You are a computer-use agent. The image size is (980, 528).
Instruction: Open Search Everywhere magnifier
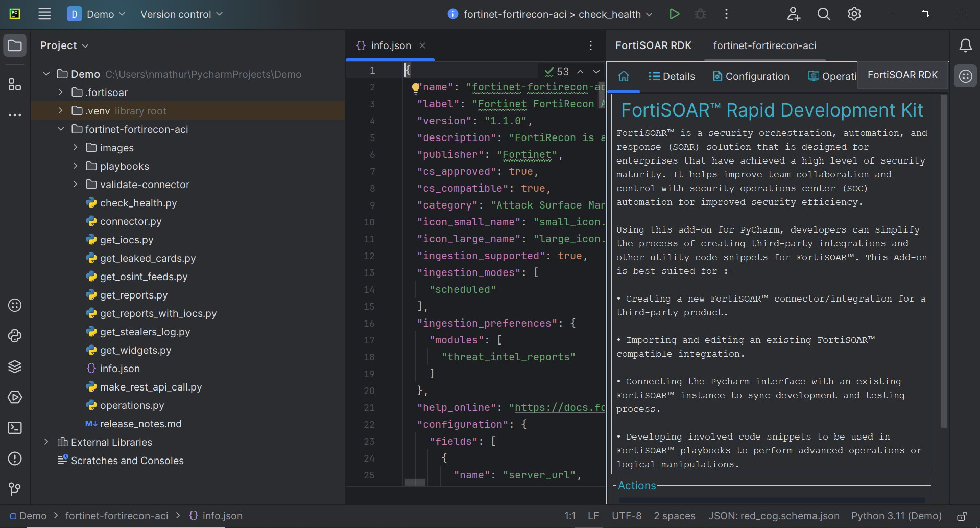pyautogui.click(x=823, y=14)
